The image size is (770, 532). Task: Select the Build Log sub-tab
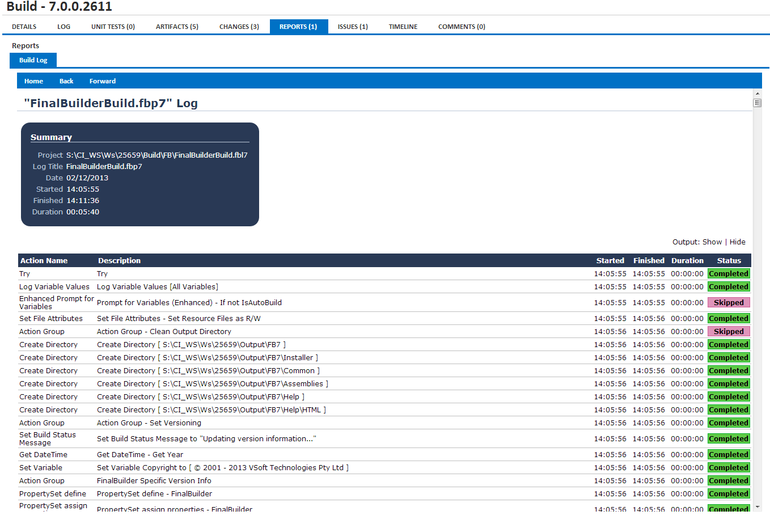tap(33, 60)
